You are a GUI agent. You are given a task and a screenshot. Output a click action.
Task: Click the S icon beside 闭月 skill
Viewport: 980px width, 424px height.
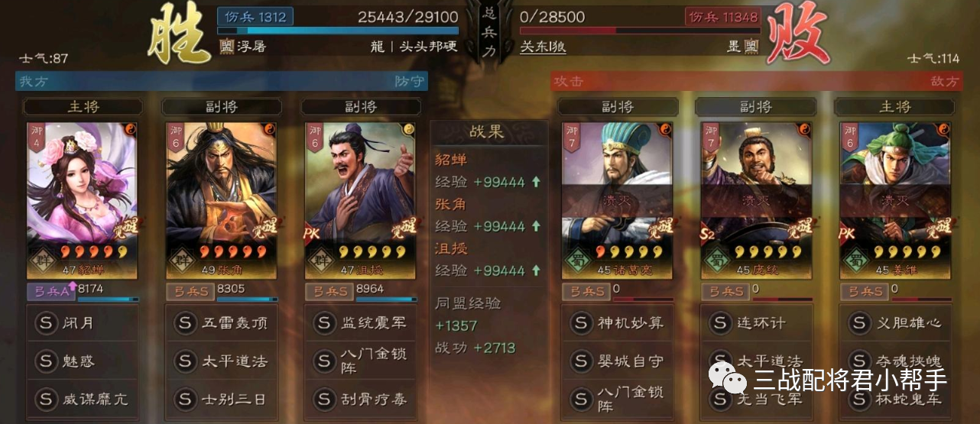45,323
